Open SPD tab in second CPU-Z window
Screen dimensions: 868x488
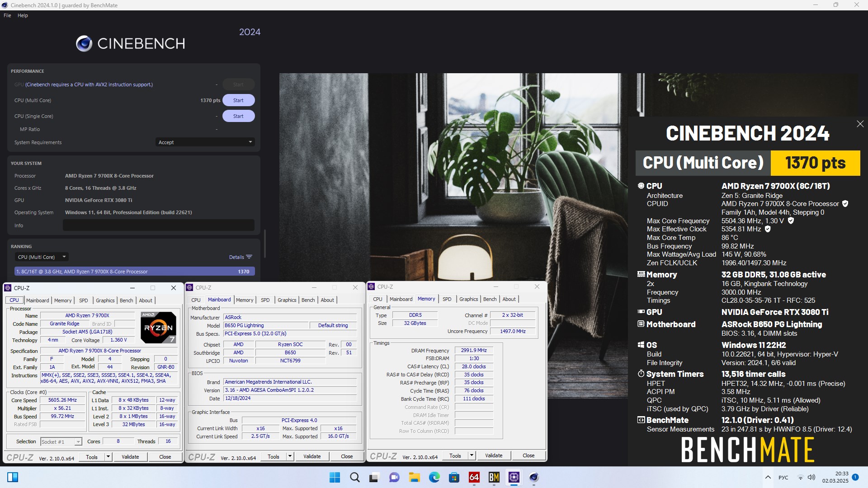click(x=265, y=300)
